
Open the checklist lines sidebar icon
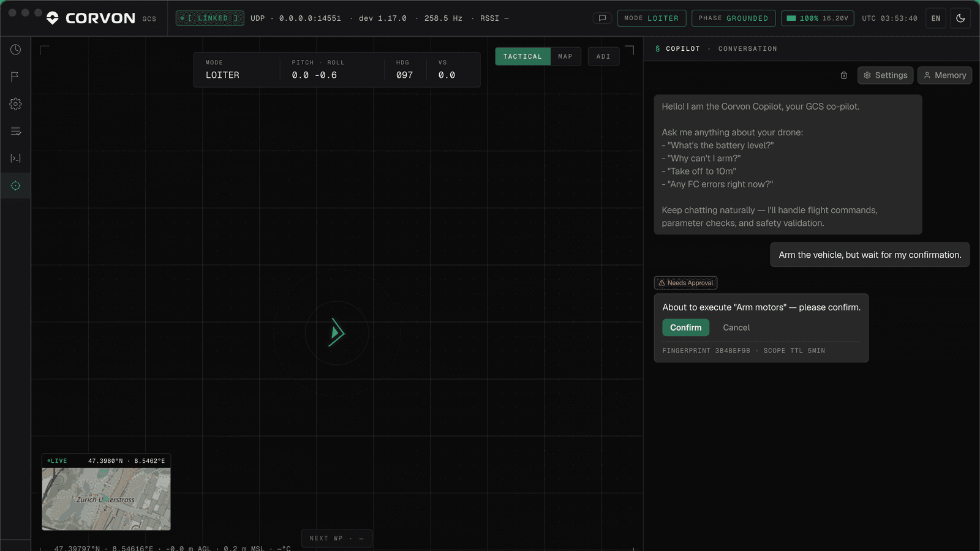click(x=15, y=132)
